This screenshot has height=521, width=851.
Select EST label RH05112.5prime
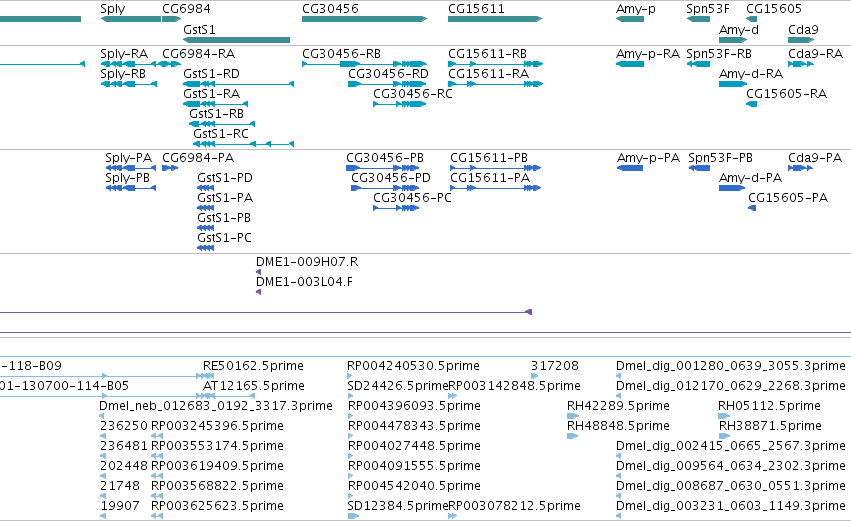pyautogui.click(x=769, y=406)
